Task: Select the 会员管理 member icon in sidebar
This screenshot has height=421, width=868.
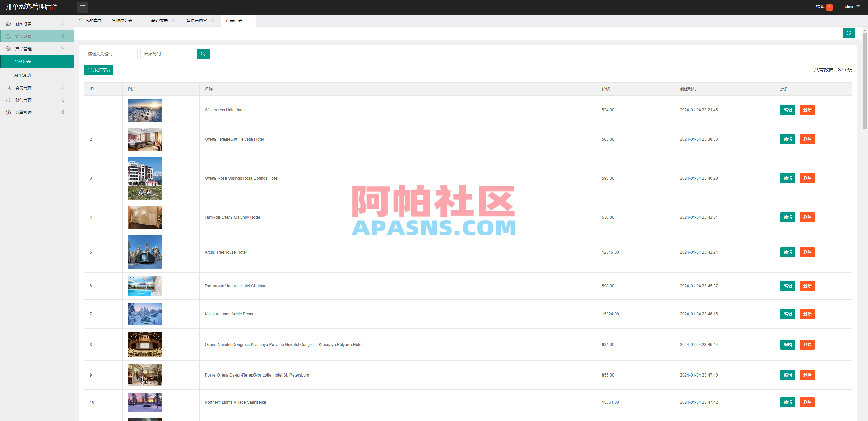Action: pyautogui.click(x=8, y=88)
